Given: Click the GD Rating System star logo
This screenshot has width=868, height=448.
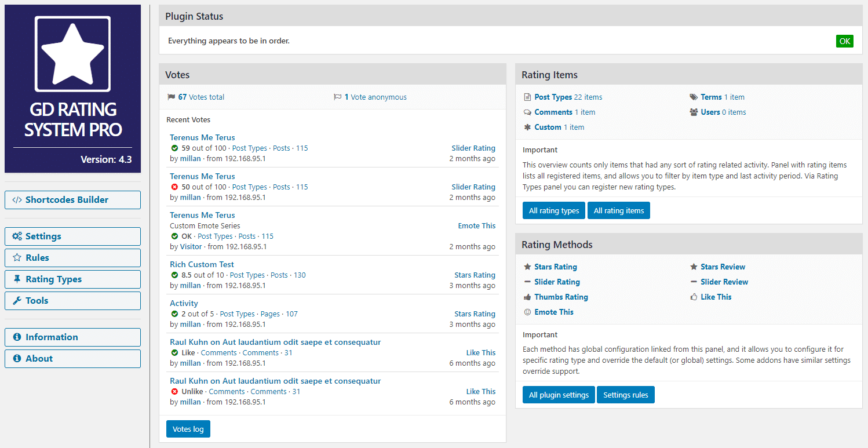Looking at the screenshot, I should (72, 54).
